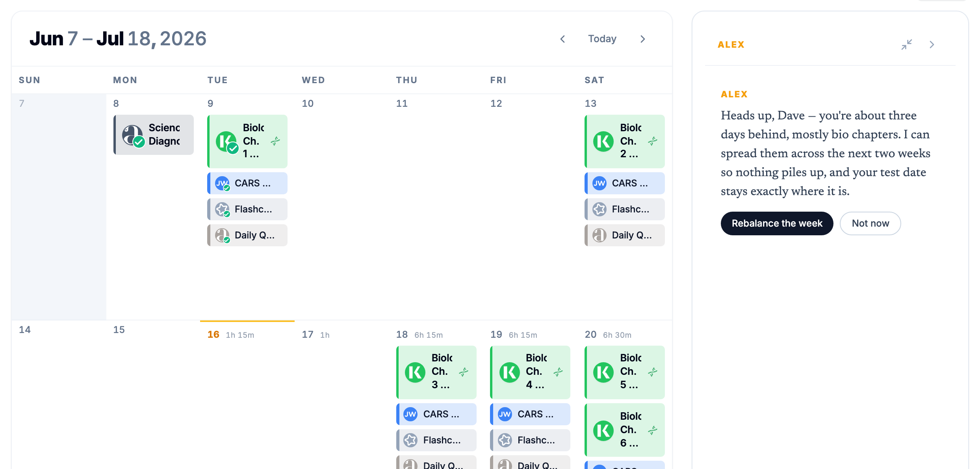Open Biology Ch. 4 card on June 19

[x=530, y=372]
